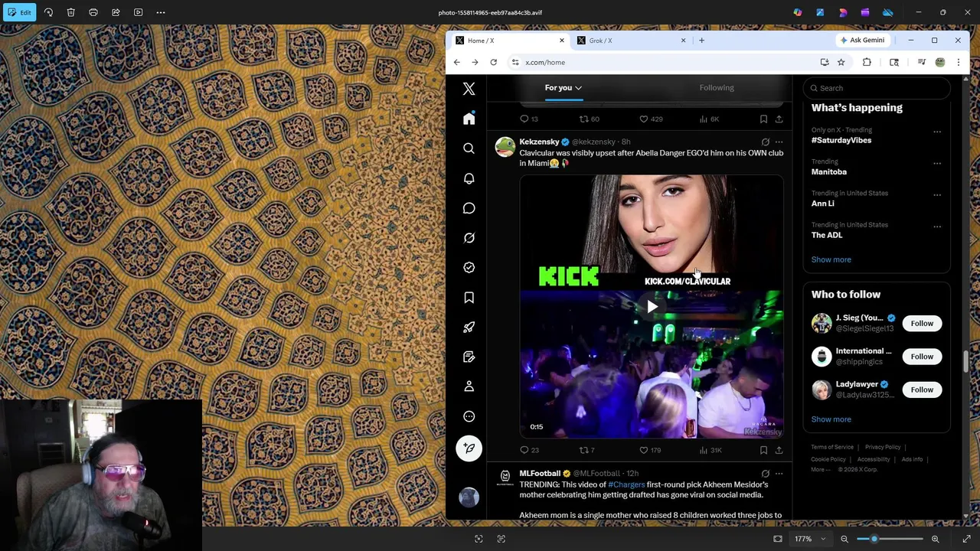Open a new browser tab
The image size is (980, 551).
click(x=701, y=41)
